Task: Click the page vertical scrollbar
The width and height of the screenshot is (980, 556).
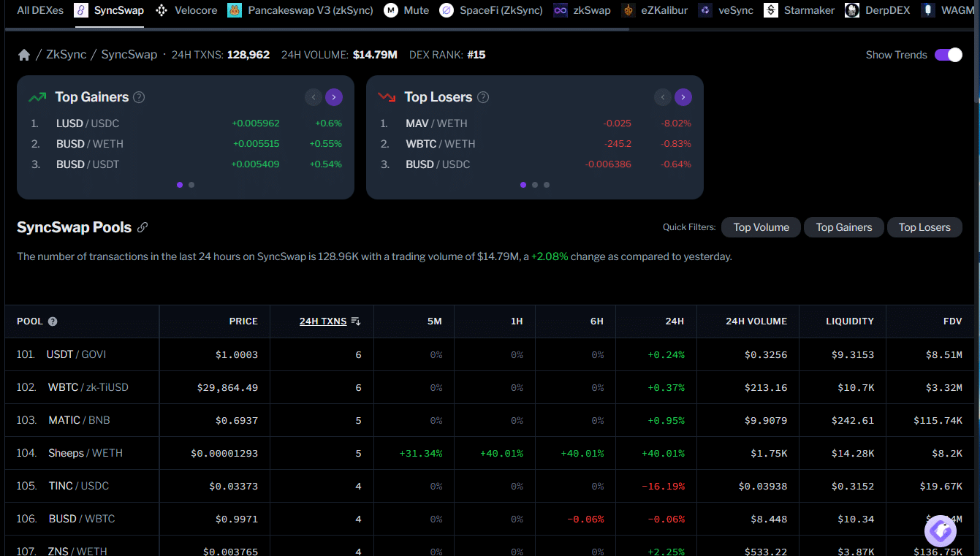Action: pyautogui.click(x=977, y=51)
